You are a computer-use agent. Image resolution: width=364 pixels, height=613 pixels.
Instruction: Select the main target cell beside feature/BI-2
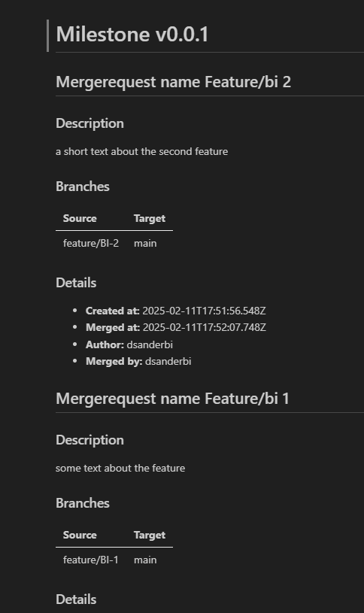[x=145, y=243]
